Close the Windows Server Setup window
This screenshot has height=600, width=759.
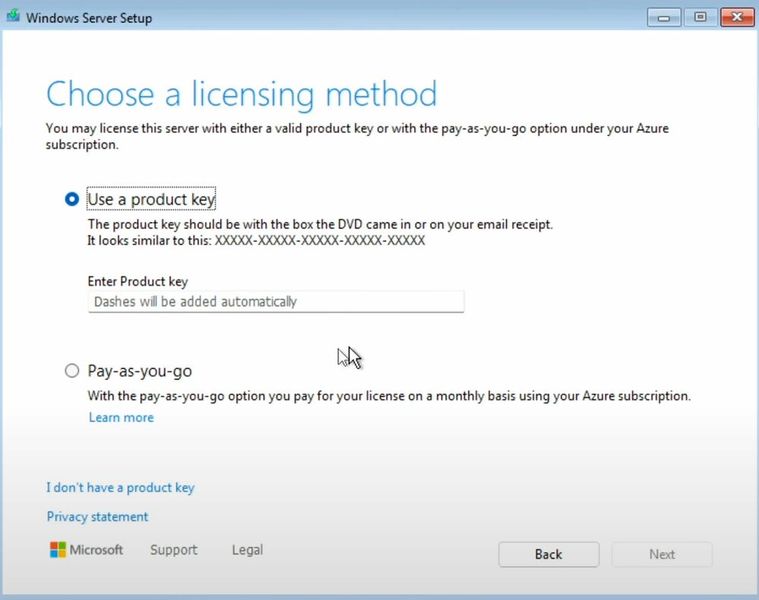pos(737,17)
